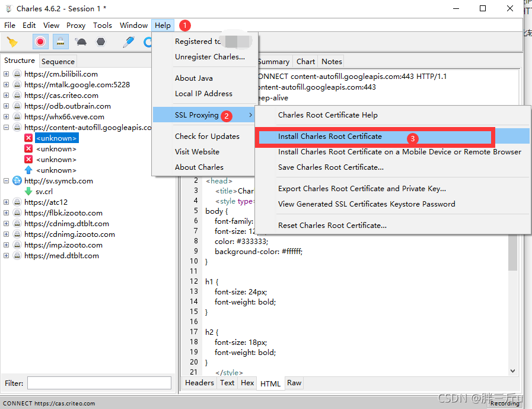Open the SSL Proxying submenu
The height and width of the screenshot is (409, 532).
click(203, 115)
